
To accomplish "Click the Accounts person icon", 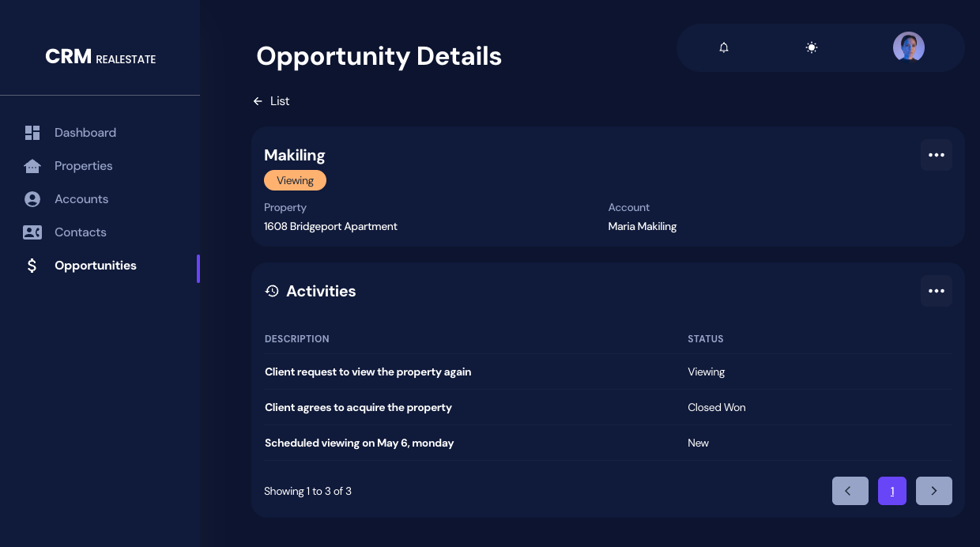I will click(32, 199).
